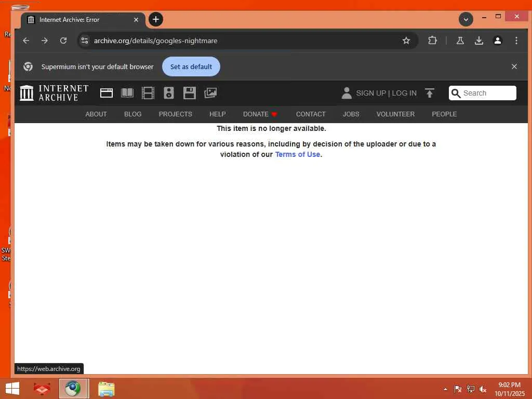
Task: Open File Explorer from the taskbar
Action: (x=106, y=389)
